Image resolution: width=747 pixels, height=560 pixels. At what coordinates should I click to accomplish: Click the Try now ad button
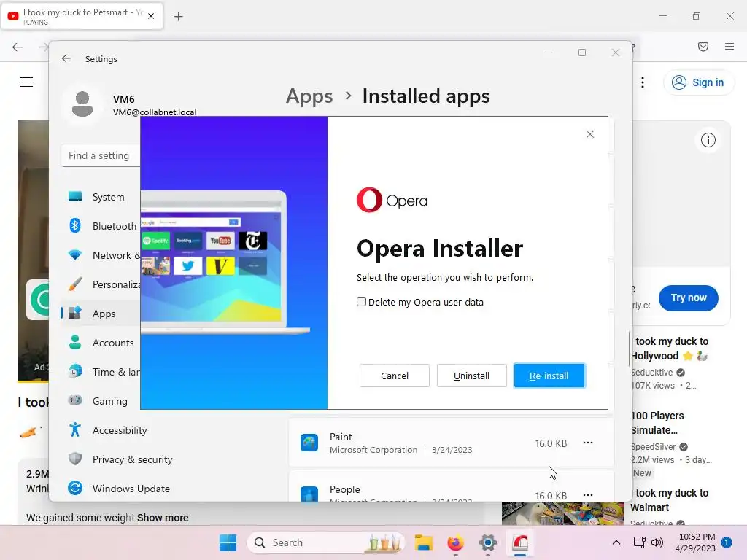[689, 297]
